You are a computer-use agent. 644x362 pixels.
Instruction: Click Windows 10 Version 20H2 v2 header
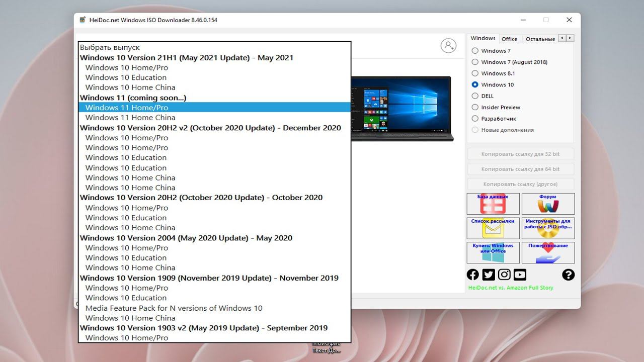(x=214, y=128)
